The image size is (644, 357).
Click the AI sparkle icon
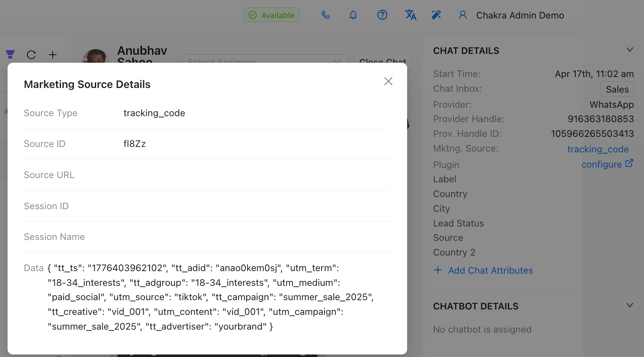click(x=437, y=15)
